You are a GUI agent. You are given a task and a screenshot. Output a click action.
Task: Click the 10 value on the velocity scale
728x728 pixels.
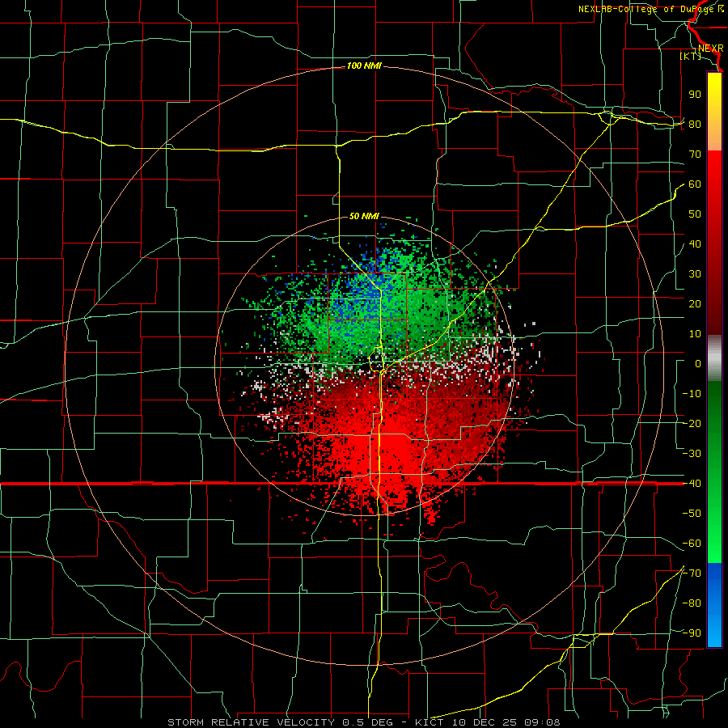pyautogui.click(x=695, y=334)
